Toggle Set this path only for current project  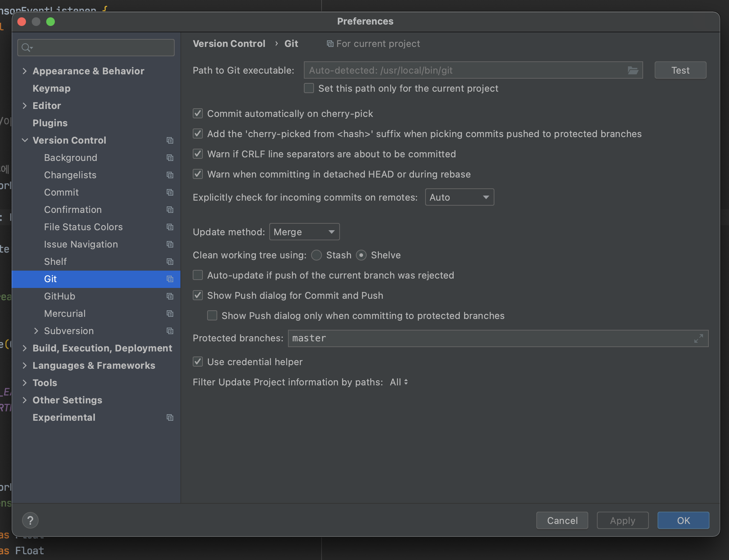(x=309, y=88)
